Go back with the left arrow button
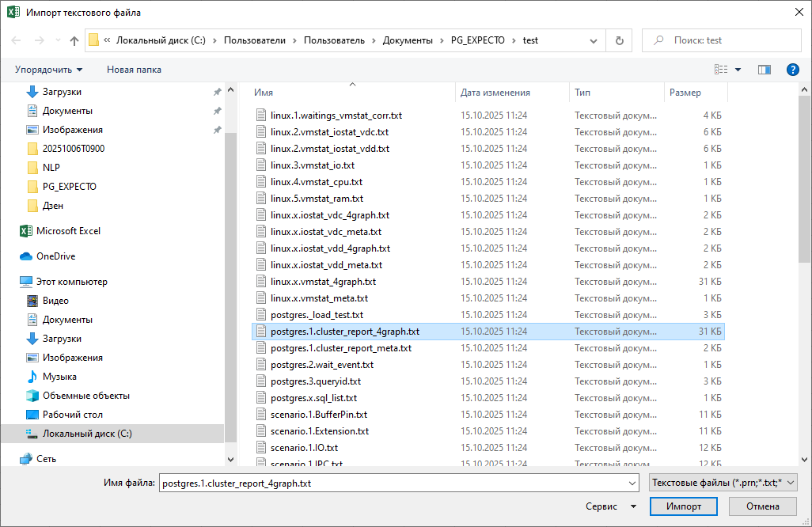This screenshot has height=527, width=812. pyautogui.click(x=16, y=40)
